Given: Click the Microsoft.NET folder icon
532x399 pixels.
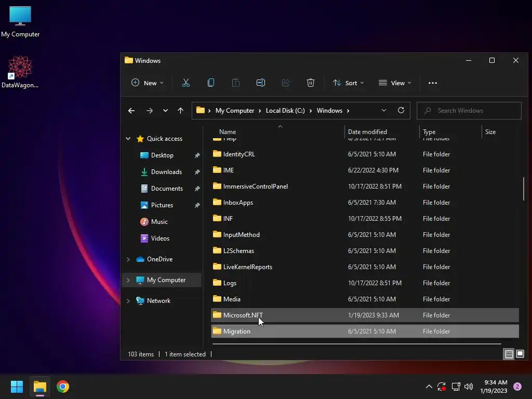Looking at the screenshot, I should (x=217, y=315).
